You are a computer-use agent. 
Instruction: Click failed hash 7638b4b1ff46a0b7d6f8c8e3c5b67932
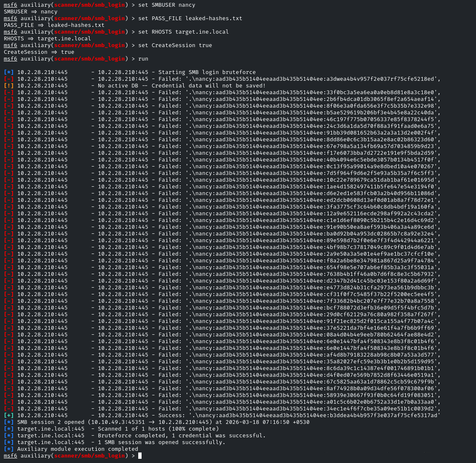pyautogui.click(x=380, y=274)
